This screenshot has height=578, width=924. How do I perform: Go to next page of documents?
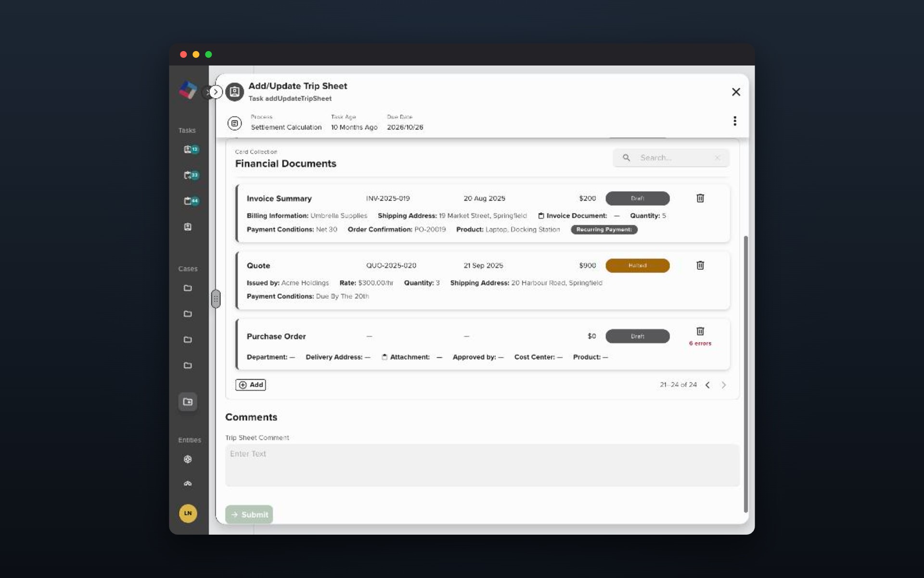click(723, 385)
